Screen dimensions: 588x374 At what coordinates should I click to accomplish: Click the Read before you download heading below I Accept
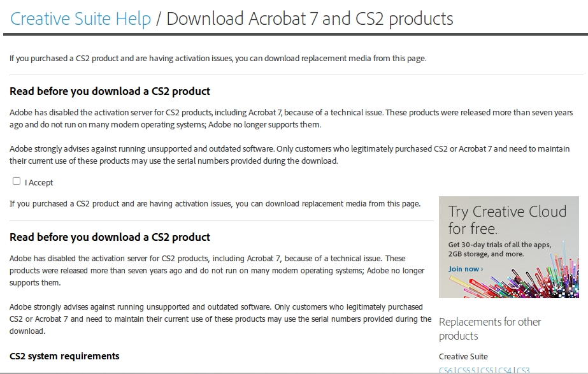point(110,237)
